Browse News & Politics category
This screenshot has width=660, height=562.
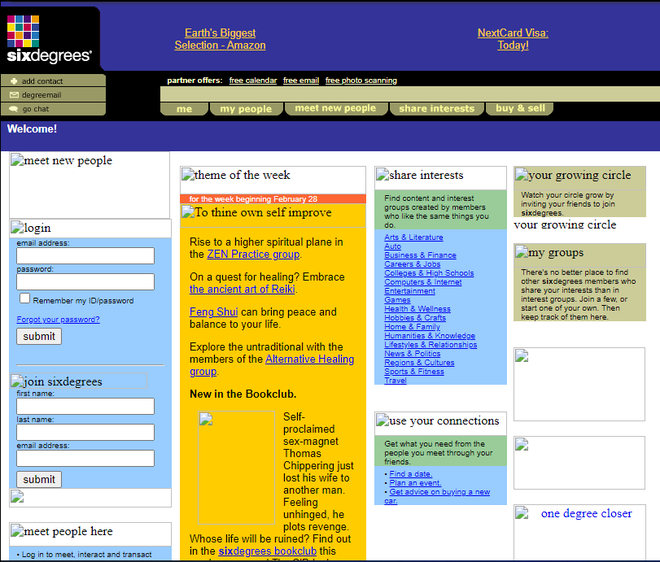coord(412,354)
